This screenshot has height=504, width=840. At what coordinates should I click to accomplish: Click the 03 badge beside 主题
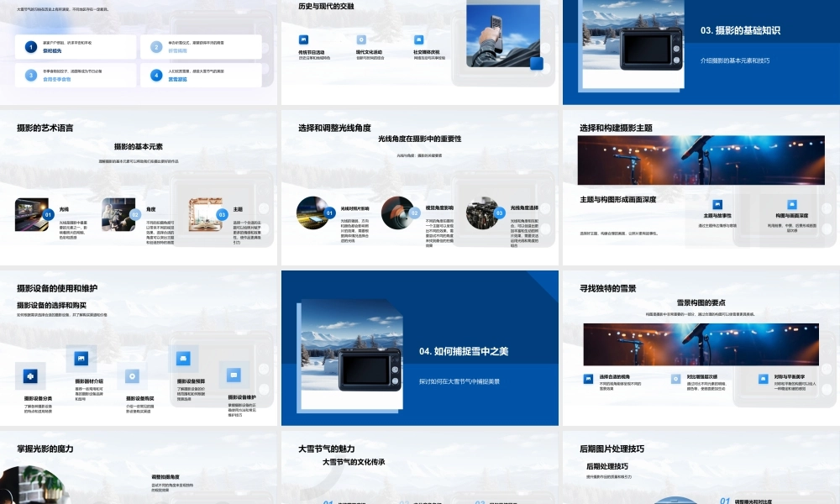pos(222,215)
